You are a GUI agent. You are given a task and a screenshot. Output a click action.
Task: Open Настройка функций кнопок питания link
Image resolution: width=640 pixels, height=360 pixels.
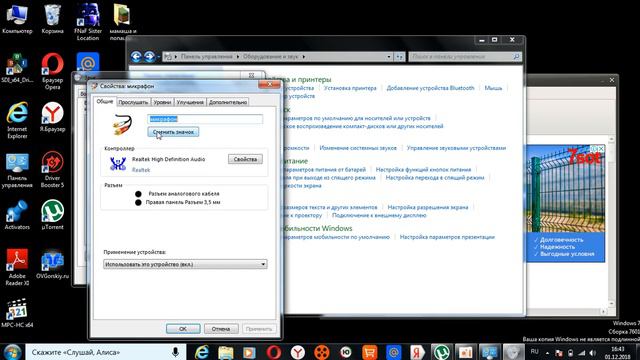(x=423, y=169)
